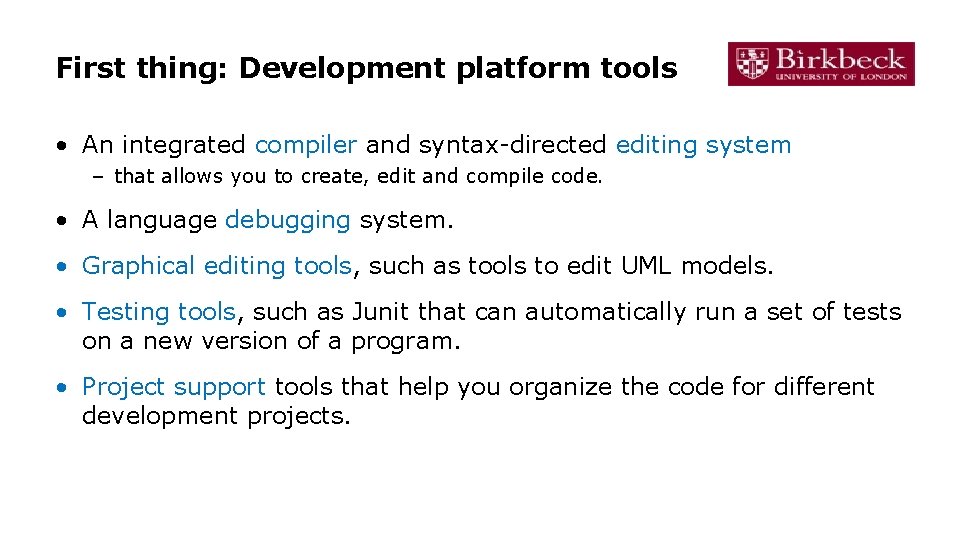Click the blue phrase 'Testing tools'

159,312
